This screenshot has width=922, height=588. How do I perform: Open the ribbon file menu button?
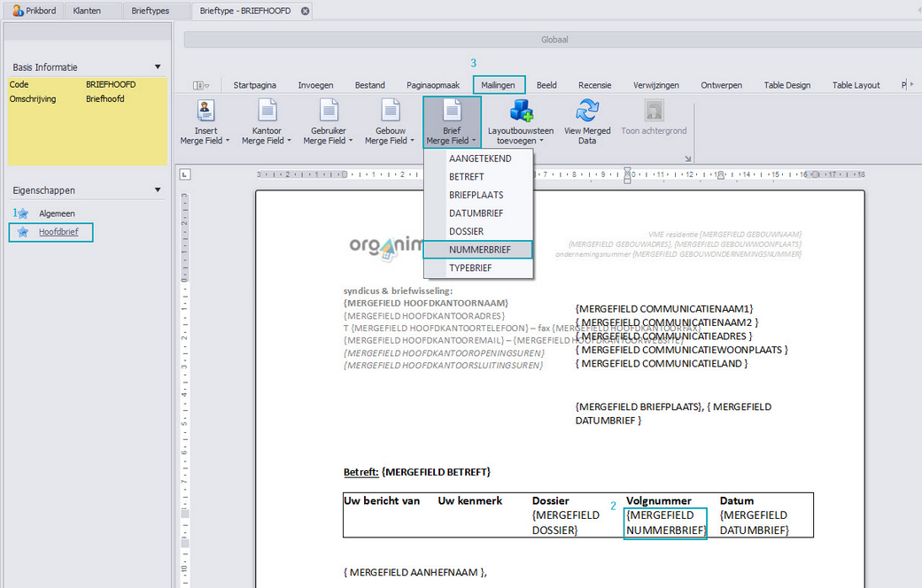pyautogui.click(x=201, y=85)
